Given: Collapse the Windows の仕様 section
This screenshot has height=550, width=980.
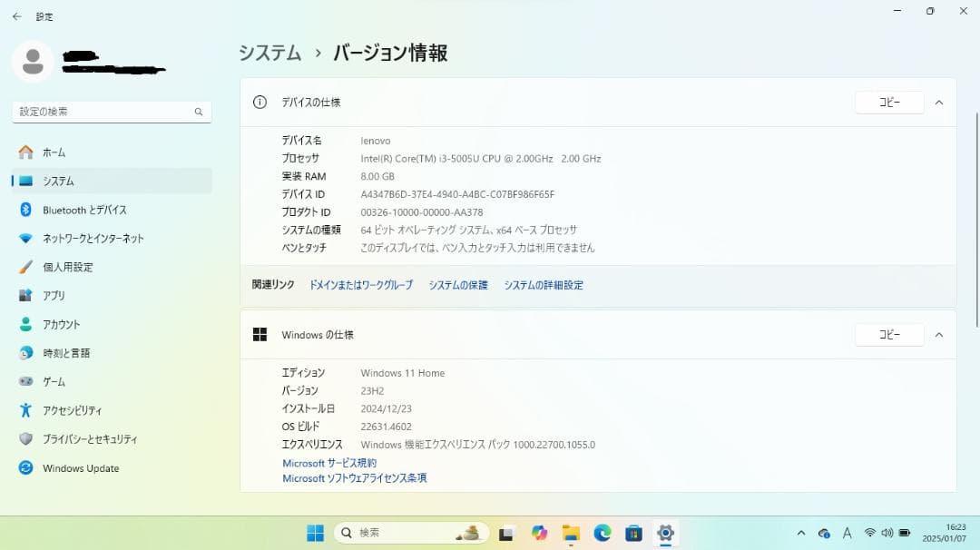Looking at the screenshot, I should pyautogui.click(x=939, y=334).
